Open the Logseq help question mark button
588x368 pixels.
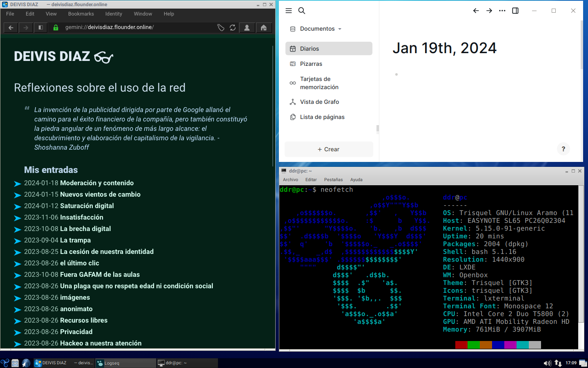click(x=563, y=149)
